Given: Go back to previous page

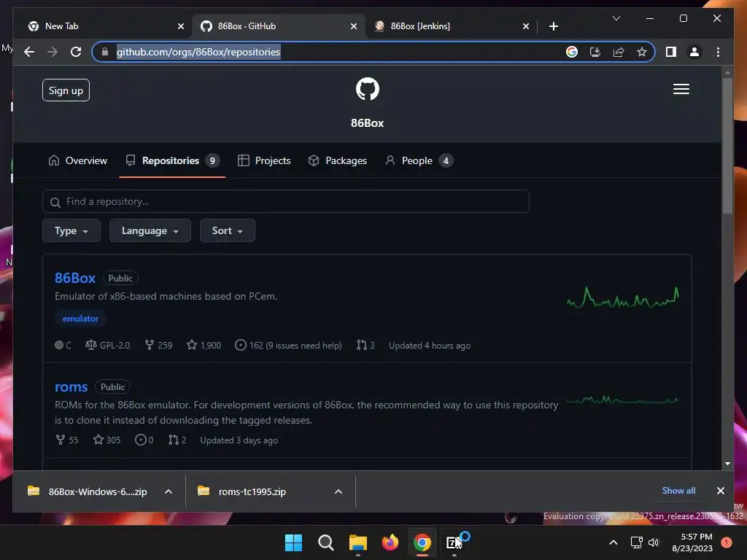Looking at the screenshot, I should pyautogui.click(x=29, y=52).
